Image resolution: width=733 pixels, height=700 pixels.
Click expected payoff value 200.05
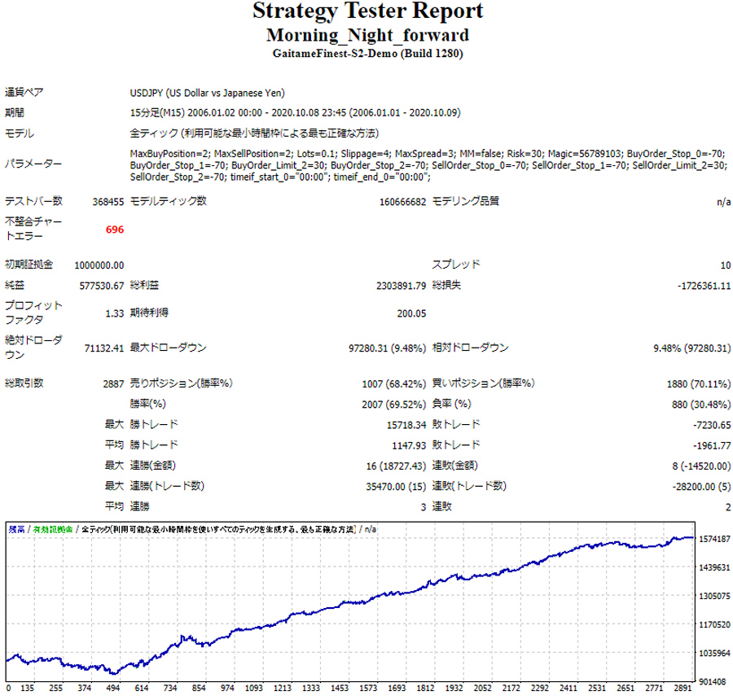pos(411,313)
